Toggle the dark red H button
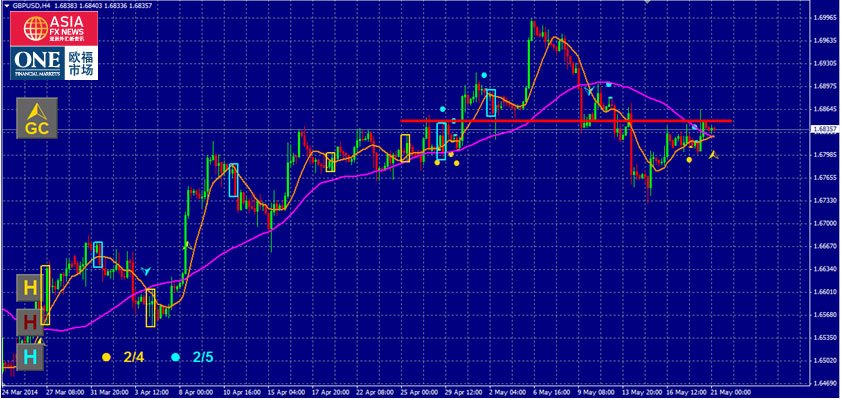The width and height of the screenshot is (841, 399). (x=31, y=322)
